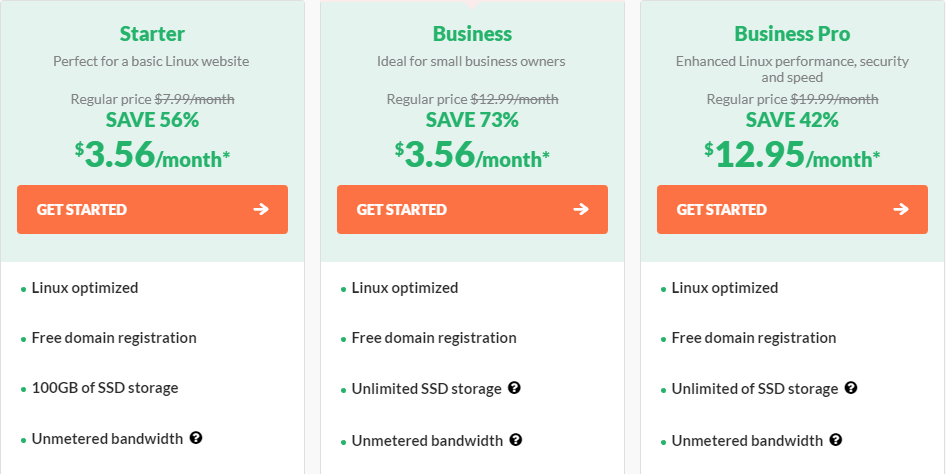The height and width of the screenshot is (474, 946).
Task: Select the Business plan heading
Action: pos(472,34)
